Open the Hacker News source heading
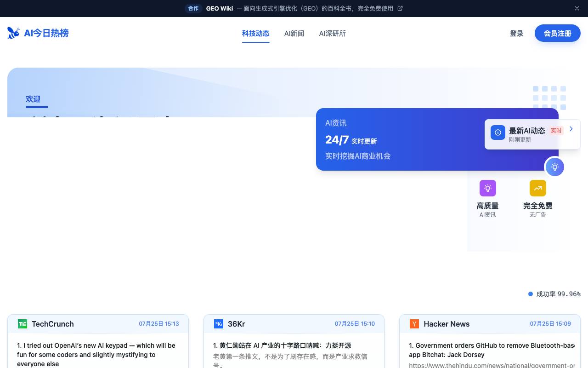This screenshot has width=588, height=368. [447, 324]
